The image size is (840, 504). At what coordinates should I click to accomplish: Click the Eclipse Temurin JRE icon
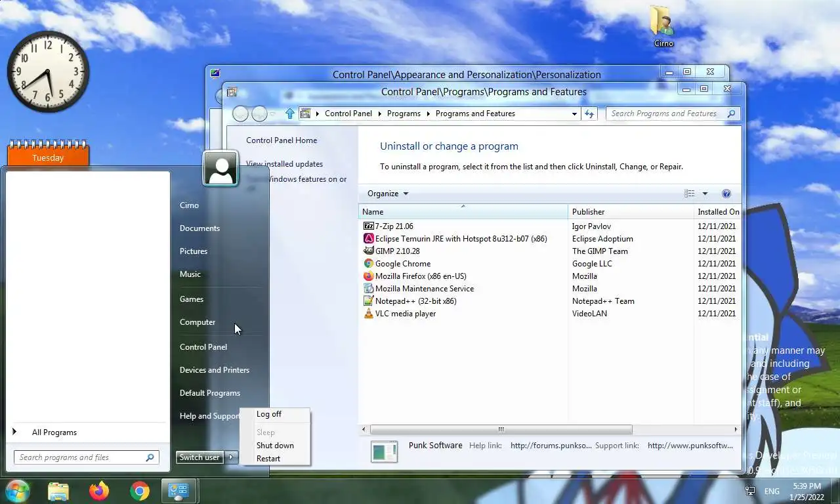click(x=368, y=239)
